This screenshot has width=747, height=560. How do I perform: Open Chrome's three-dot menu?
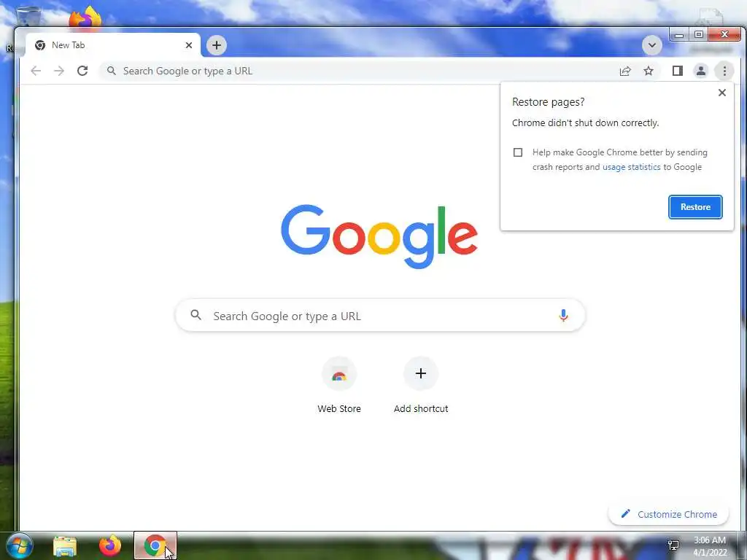(x=724, y=71)
